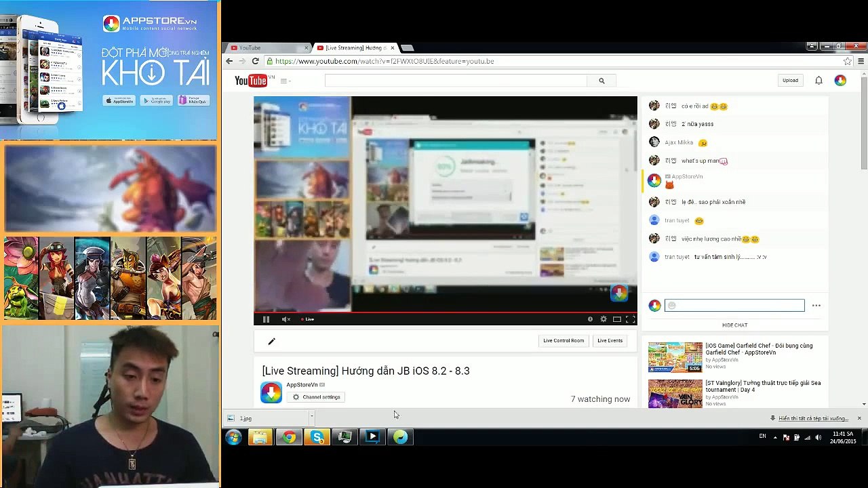
Task: Bookmark this page with the star
Action: click(847, 61)
